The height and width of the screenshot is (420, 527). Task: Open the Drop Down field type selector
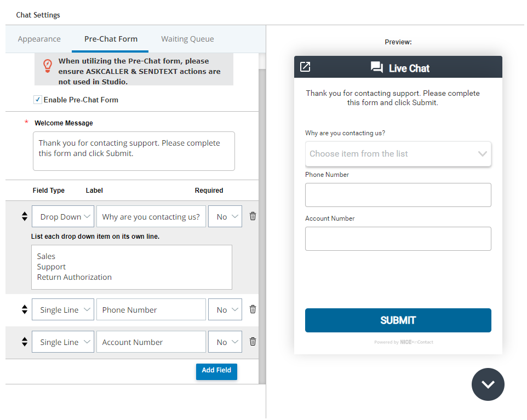[63, 216]
